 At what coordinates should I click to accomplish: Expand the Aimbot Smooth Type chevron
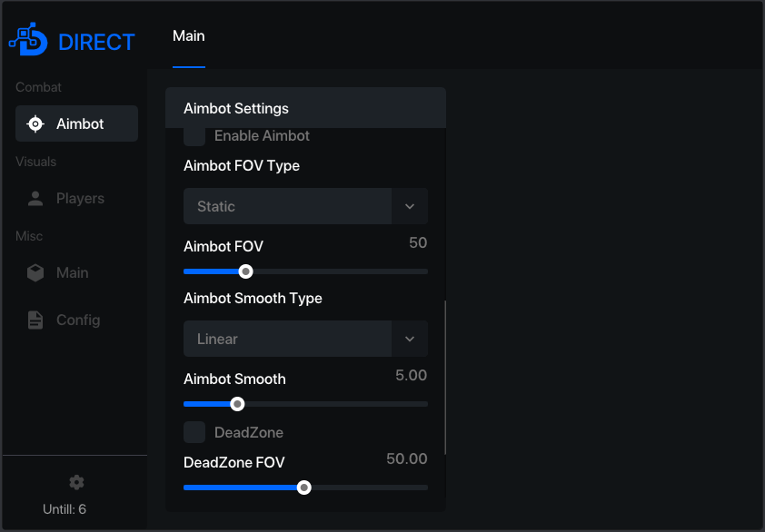click(410, 339)
